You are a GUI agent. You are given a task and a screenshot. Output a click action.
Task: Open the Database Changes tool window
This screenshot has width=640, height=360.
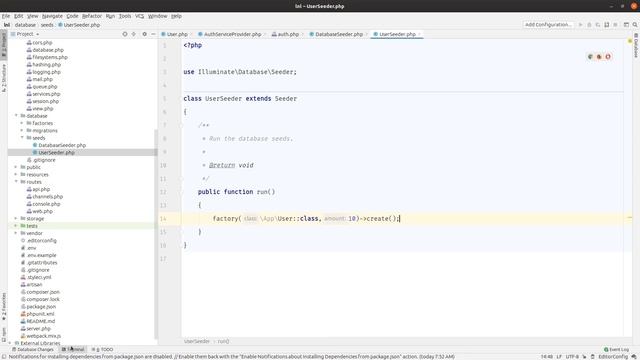click(33, 349)
